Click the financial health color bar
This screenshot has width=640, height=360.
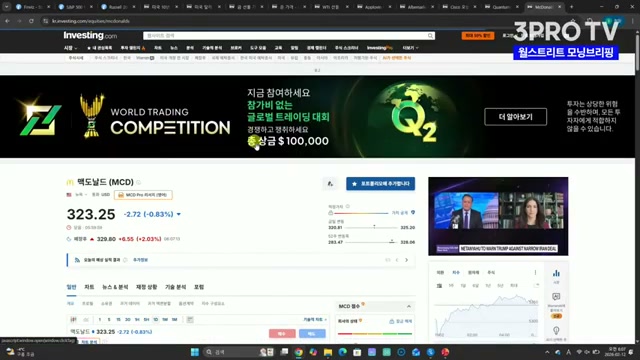tap(375, 334)
